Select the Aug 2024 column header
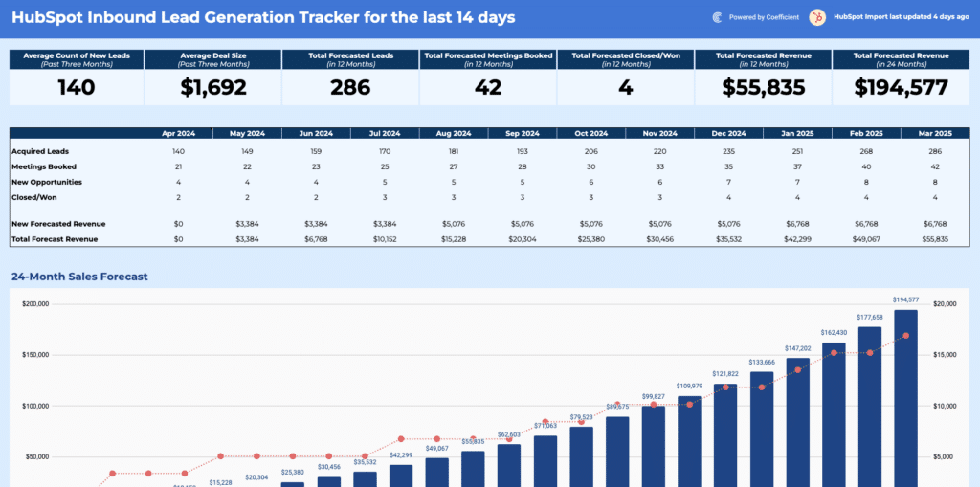Viewport: 980px width, 487px height. click(x=453, y=133)
